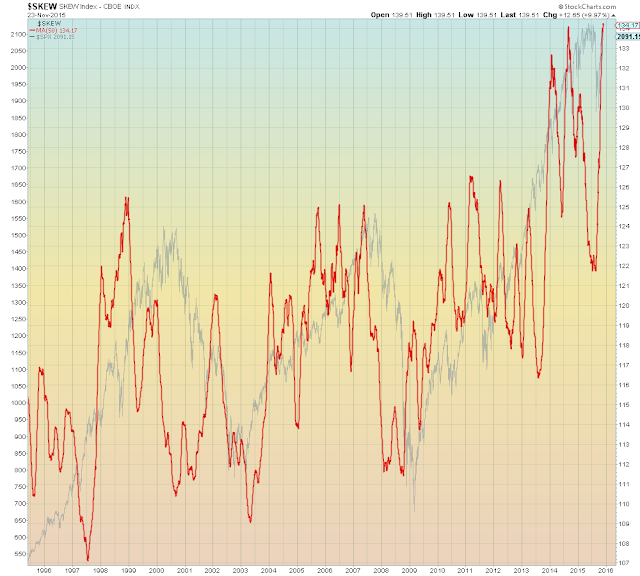This screenshot has height=576, width=640.
Task: Click the 1450 label on the SPX axis
Action: pos(18,252)
